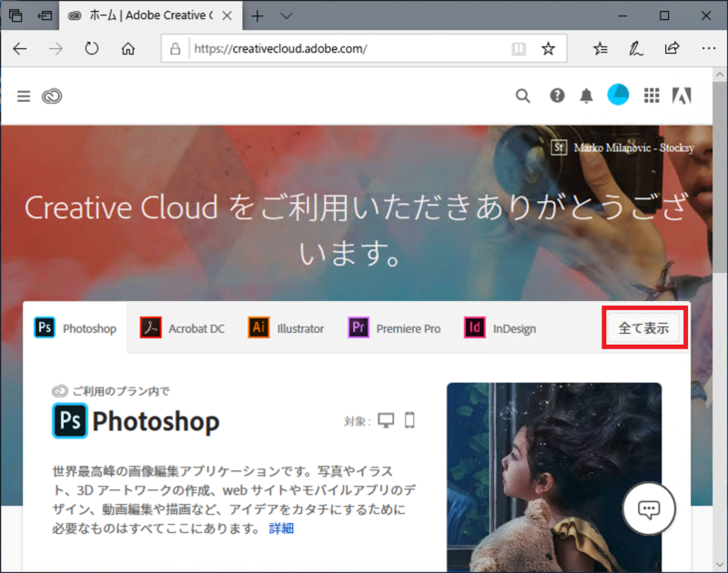The image size is (728, 573).
Task: Click the Adobe logo icon
Action: 682,95
